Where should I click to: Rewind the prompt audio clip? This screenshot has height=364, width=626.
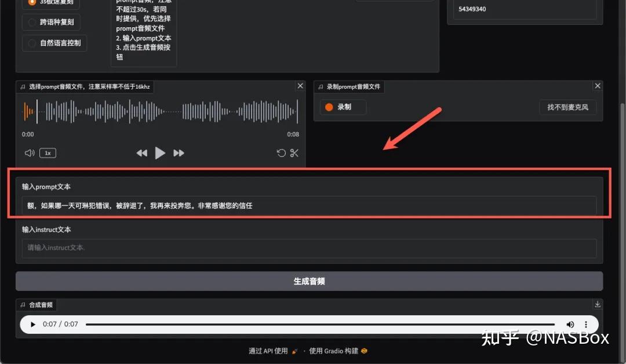pyautogui.click(x=141, y=153)
